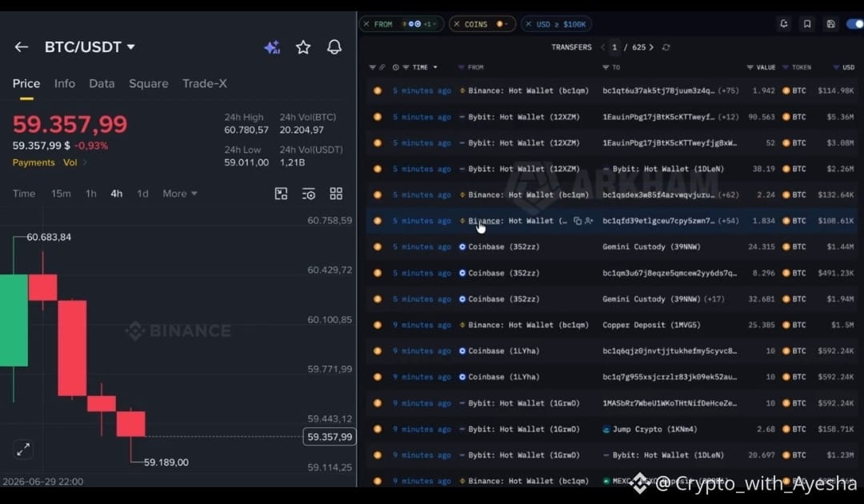
Task: Click the user icon beside hovered Binance wallet
Action: 589,221
